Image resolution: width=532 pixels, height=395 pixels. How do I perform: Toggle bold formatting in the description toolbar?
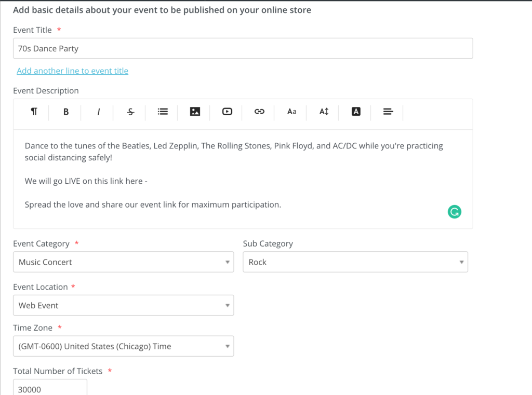pos(65,112)
